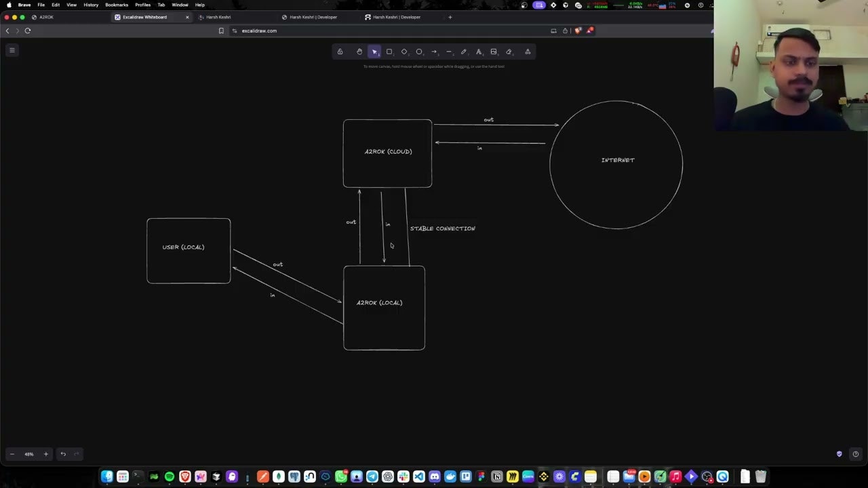Open WhatsApp from the dock

pyautogui.click(x=341, y=476)
